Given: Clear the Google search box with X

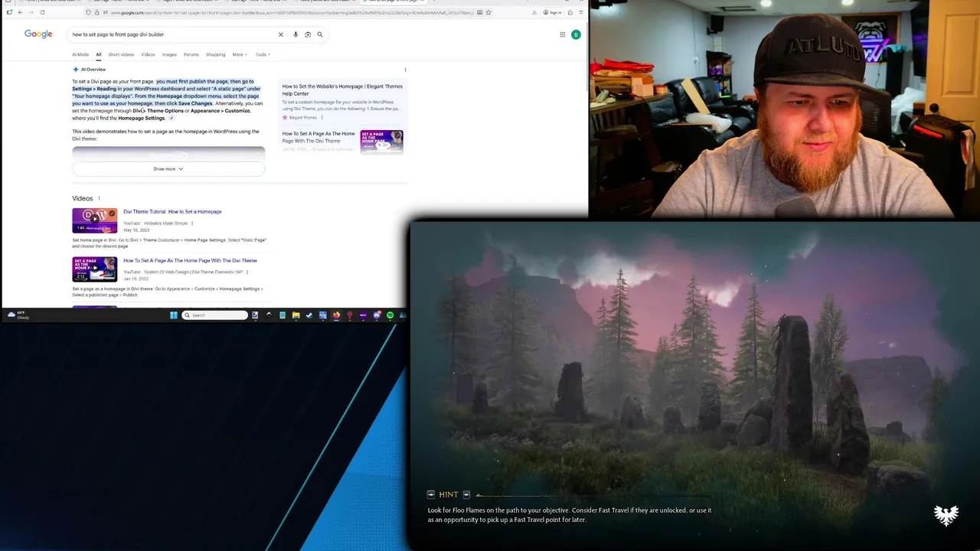Looking at the screenshot, I should point(280,34).
